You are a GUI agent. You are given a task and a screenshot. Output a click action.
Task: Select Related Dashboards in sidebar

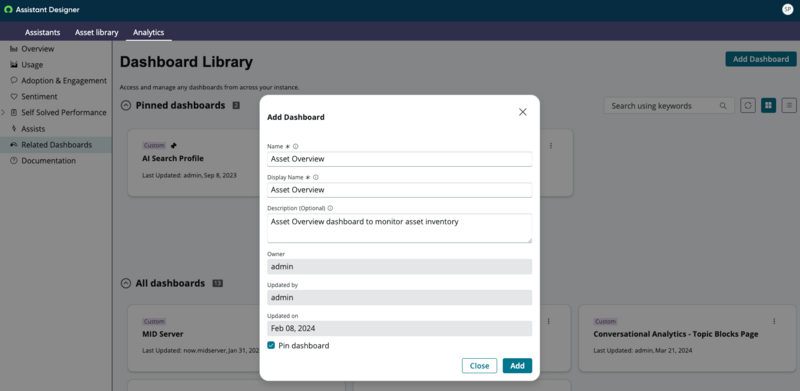(57, 144)
